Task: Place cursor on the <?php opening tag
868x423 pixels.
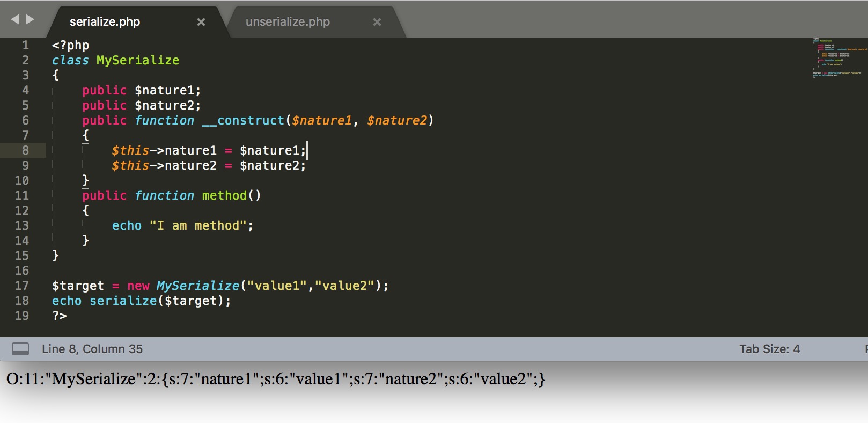Action: point(70,45)
